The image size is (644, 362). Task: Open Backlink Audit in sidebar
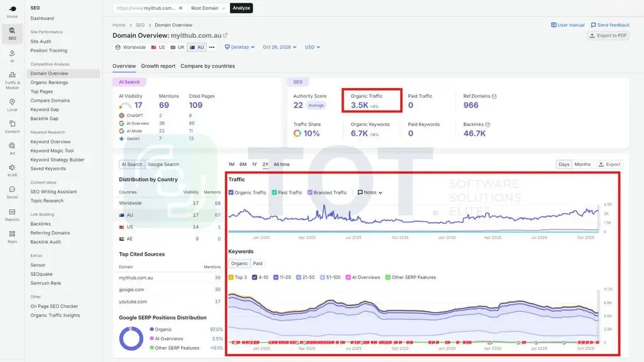click(45, 242)
